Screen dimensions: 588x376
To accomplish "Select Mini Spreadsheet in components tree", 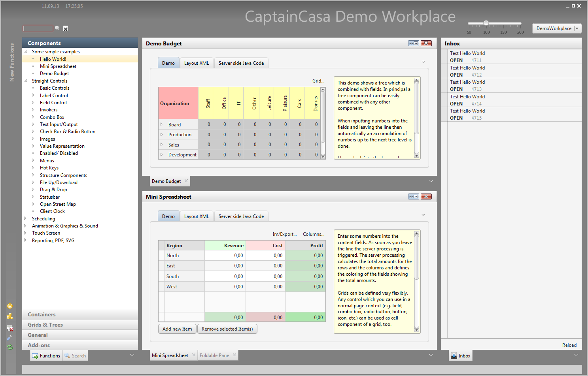I will pyautogui.click(x=58, y=66).
